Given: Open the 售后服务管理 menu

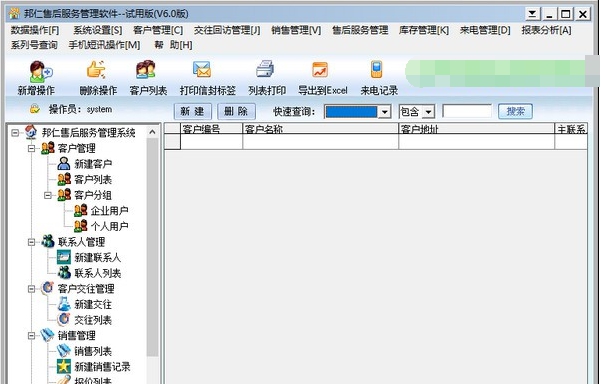Looking at the screenshot, I should (x=360, y=30).
